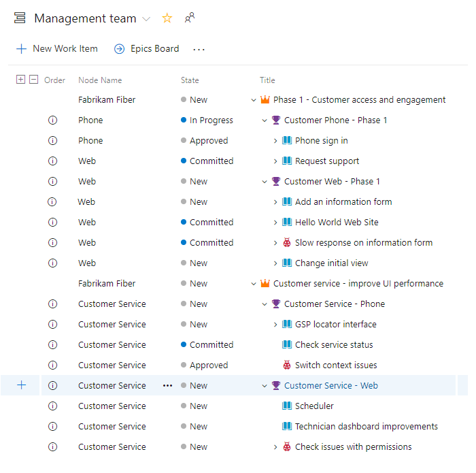Open the Customer Service - Web link
476x473 pixels.
point(330,386)
